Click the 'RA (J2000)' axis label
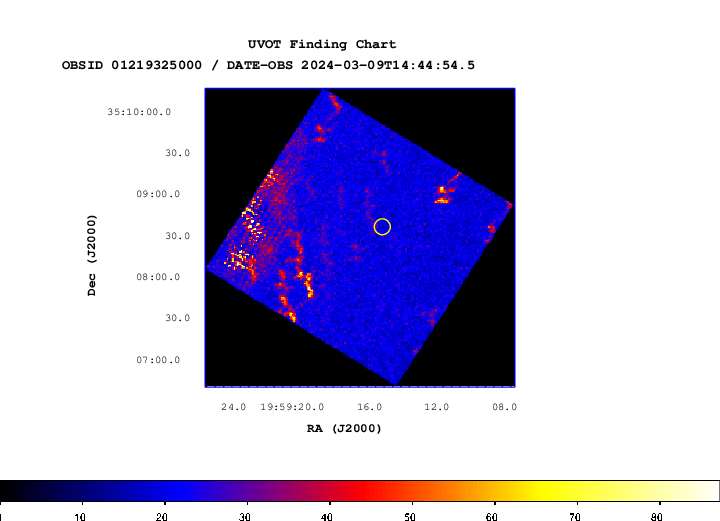 point(344,428)
